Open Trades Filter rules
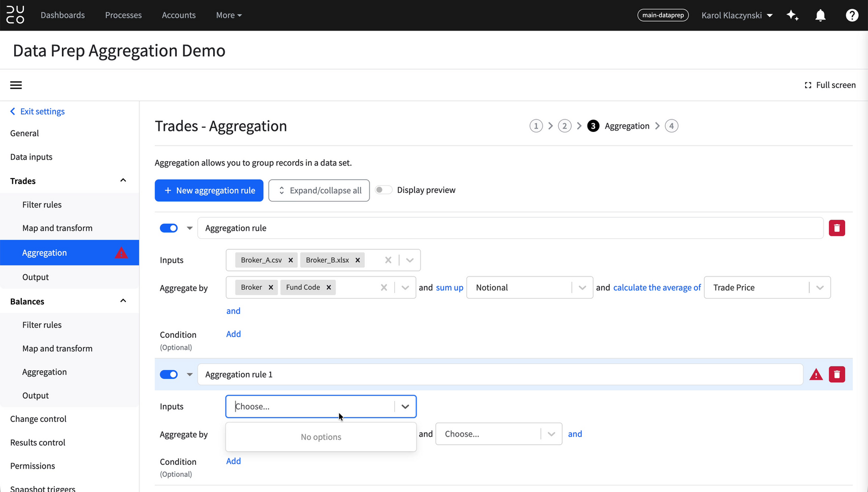This screenshot has height=492, width=868. click(x=42, y=205)
